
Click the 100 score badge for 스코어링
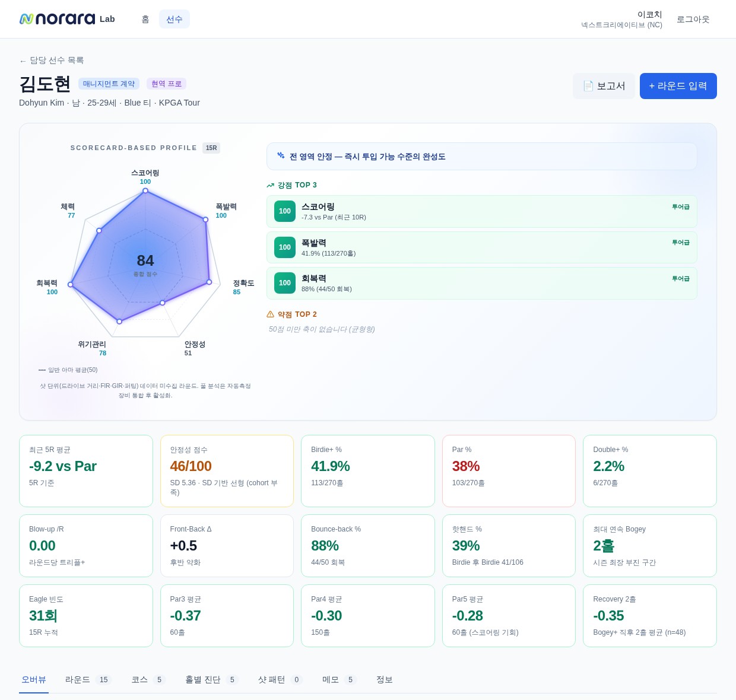pos(285,211)
